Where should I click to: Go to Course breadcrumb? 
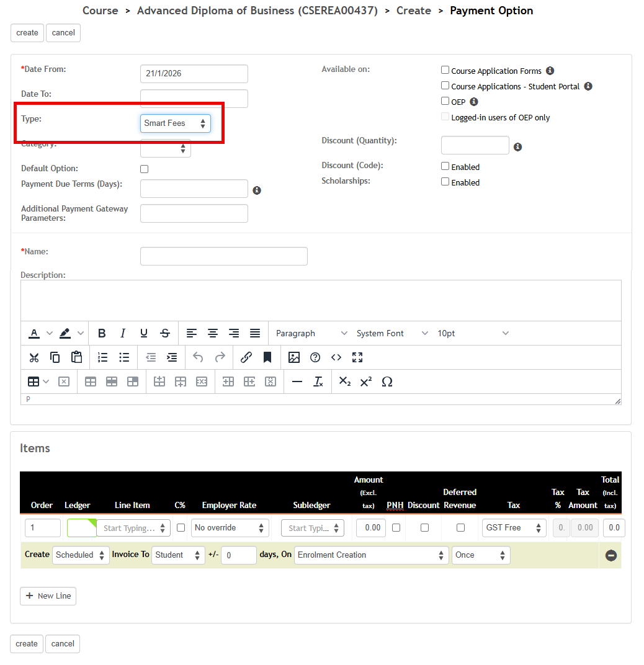coord(100,11)
